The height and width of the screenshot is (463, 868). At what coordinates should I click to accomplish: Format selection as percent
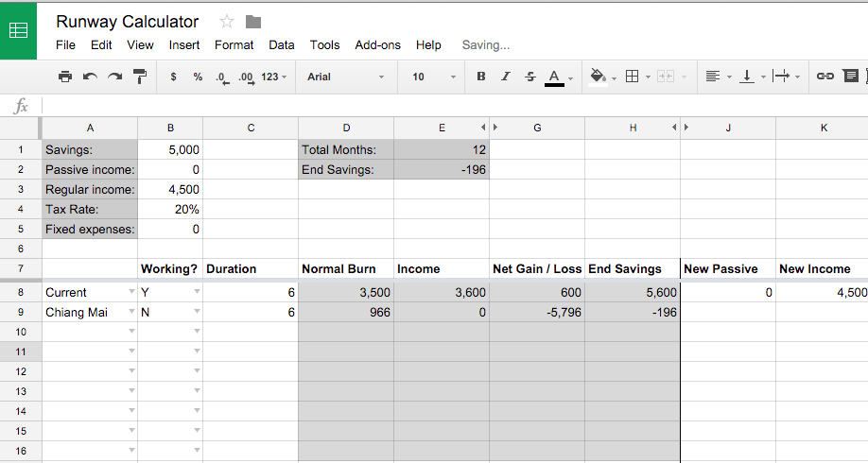[x=198, y=77]
